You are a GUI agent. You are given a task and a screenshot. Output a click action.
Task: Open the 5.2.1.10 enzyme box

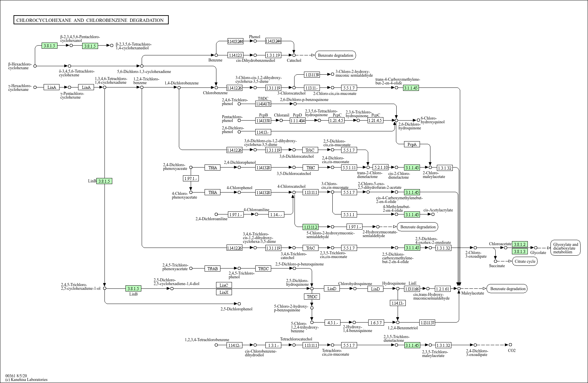pos(380,167)
